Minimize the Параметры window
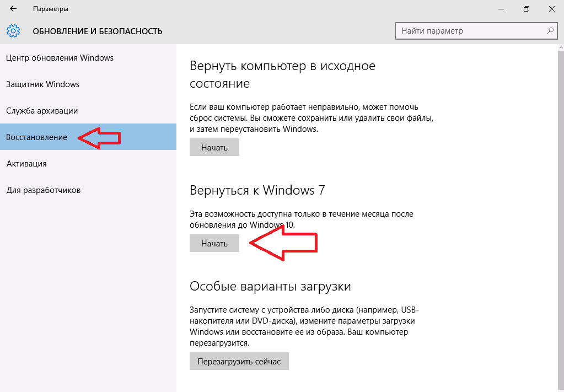This screenshot has height=392, width=564. [501, 9]
